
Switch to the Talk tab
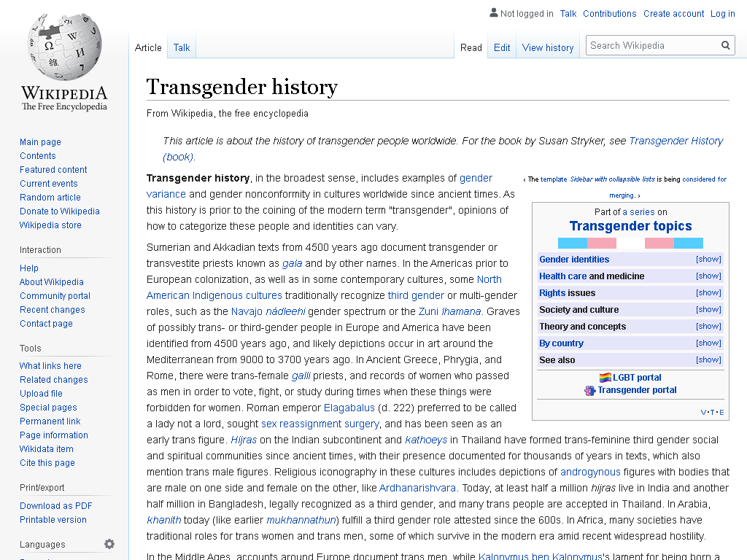[x=182, y=47]
